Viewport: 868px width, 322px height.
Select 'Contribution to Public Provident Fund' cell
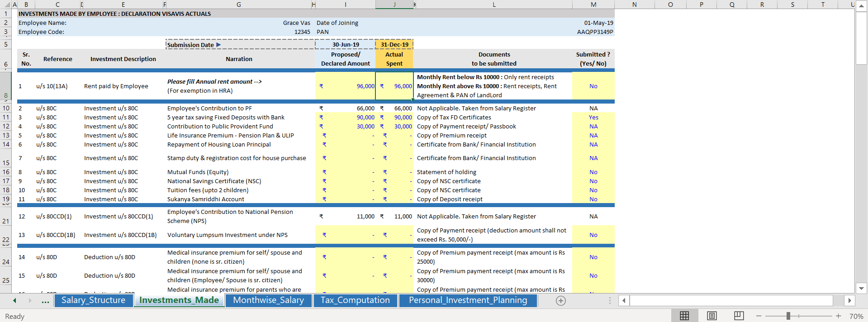tap(239, 126)
